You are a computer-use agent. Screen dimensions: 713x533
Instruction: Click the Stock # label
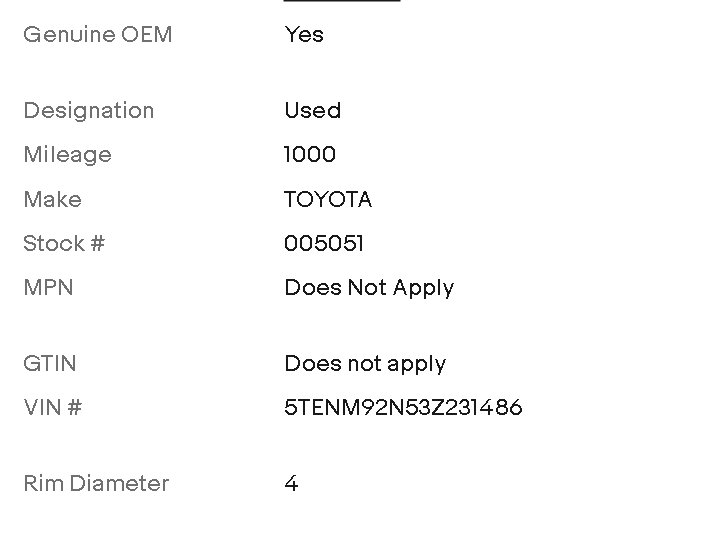64,243
